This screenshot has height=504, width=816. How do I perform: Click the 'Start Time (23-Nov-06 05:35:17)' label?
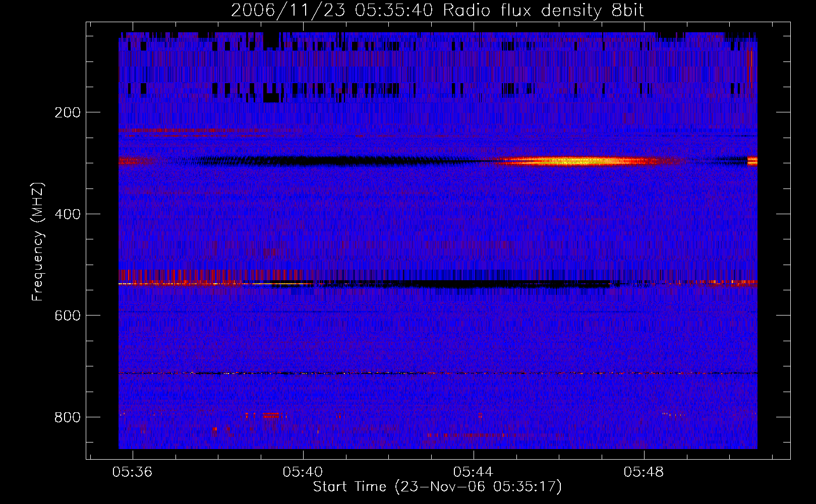pyautogui.click(x=437, y=487)
